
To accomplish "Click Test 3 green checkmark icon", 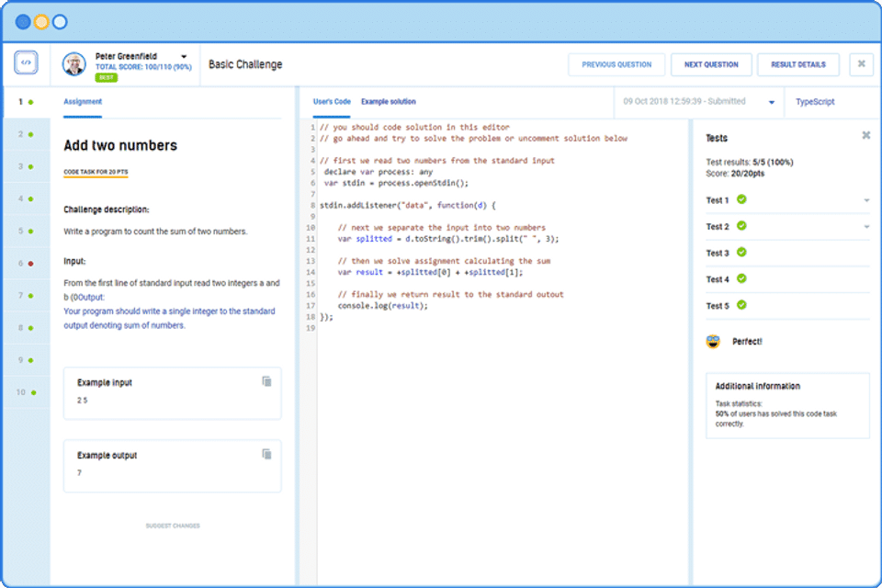I will click(741, 252).
